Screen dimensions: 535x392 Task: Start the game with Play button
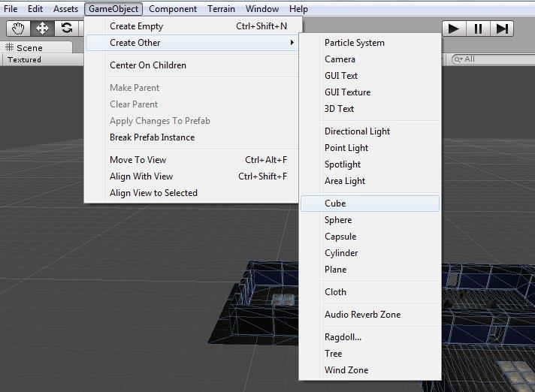point(454,29)
